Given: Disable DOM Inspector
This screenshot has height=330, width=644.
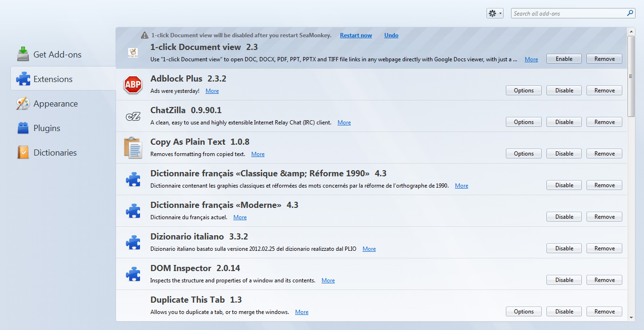Looking at the screenshot, I should point(564,280).
